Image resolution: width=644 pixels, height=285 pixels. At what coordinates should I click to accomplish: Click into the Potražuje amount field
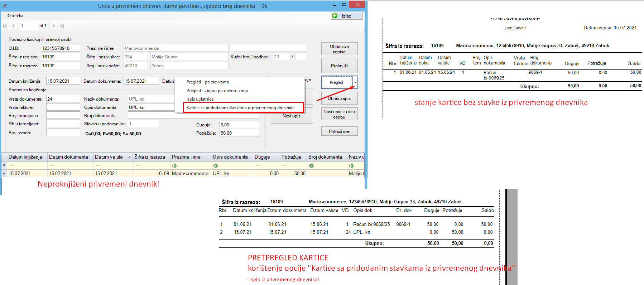tap(239, 133)
